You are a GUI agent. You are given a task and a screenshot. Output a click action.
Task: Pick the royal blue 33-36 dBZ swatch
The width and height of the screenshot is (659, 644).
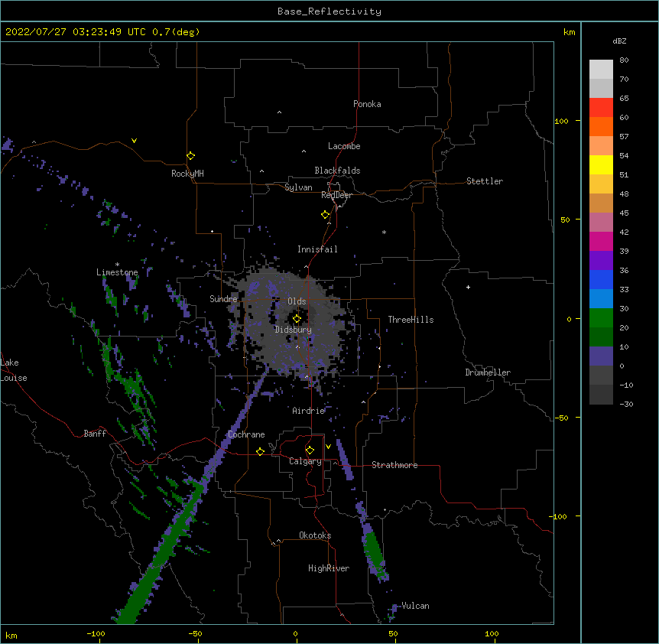point(601,279)
